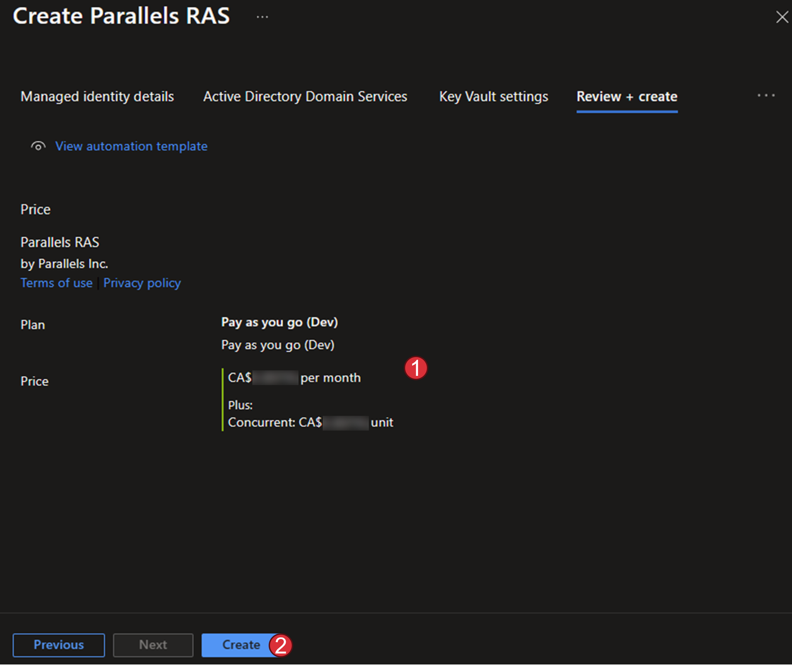Open Active Directory Domain Services tab

[305, 97]
